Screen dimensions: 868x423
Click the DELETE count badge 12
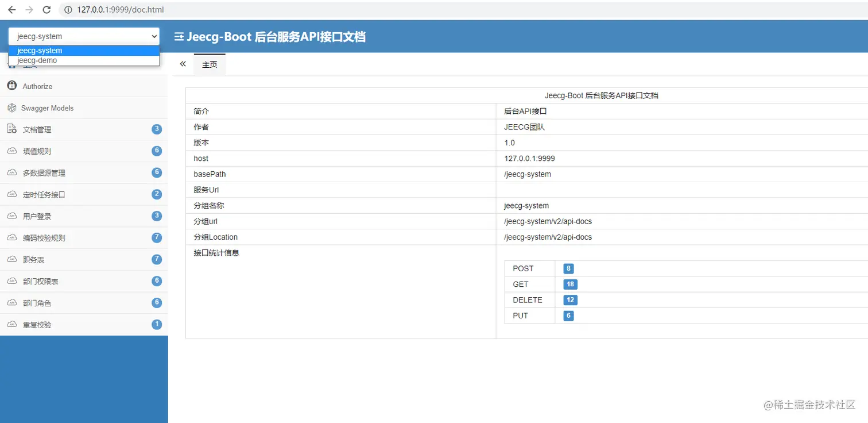tap(570, 300)
